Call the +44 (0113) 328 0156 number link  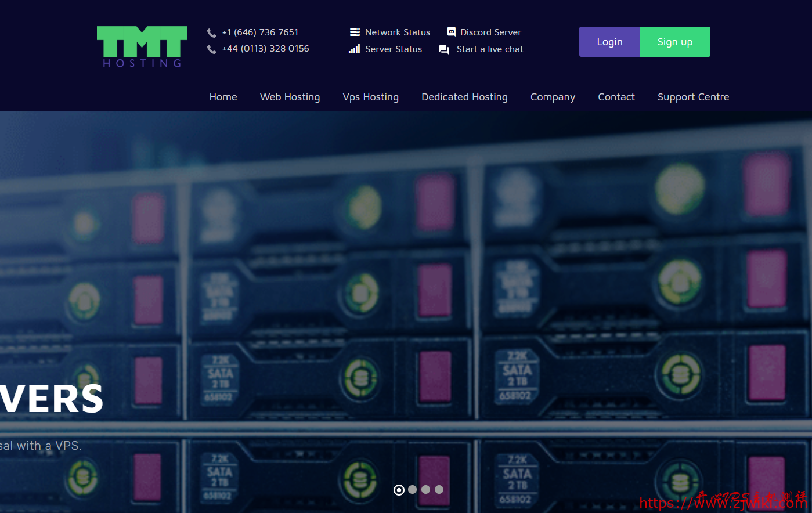click(x=265, y=49)
